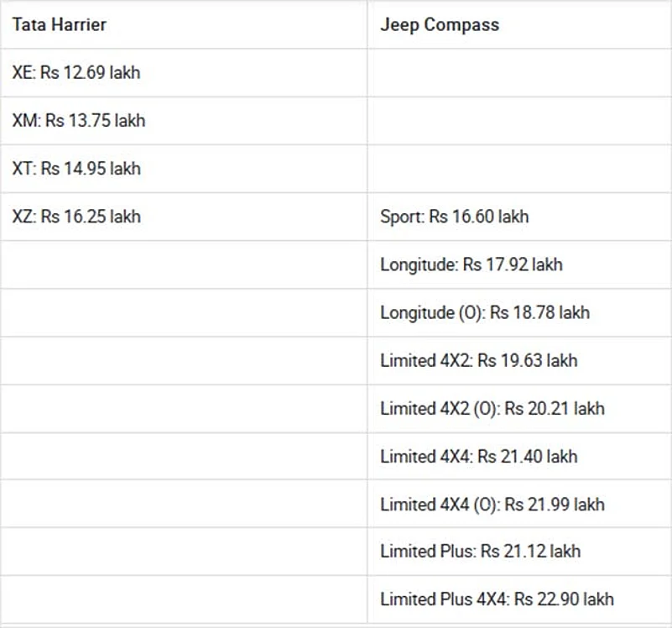Click empty Jeep Compass cell beside XE row

click(518, 72)
